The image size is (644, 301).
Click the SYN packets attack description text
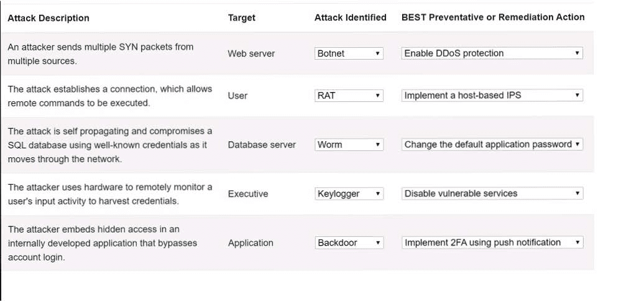[101, 53]
